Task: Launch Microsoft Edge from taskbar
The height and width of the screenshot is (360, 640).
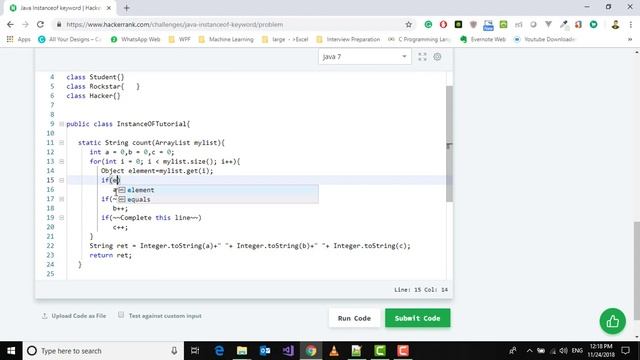Action: 219,351
